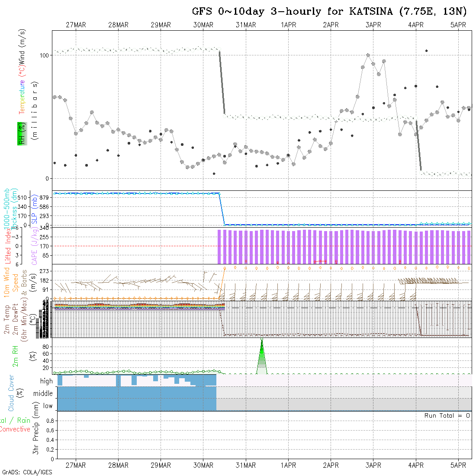
Task: Select the 5APR label on top axis
Action: pyautogui.click(x=458, y=25)
